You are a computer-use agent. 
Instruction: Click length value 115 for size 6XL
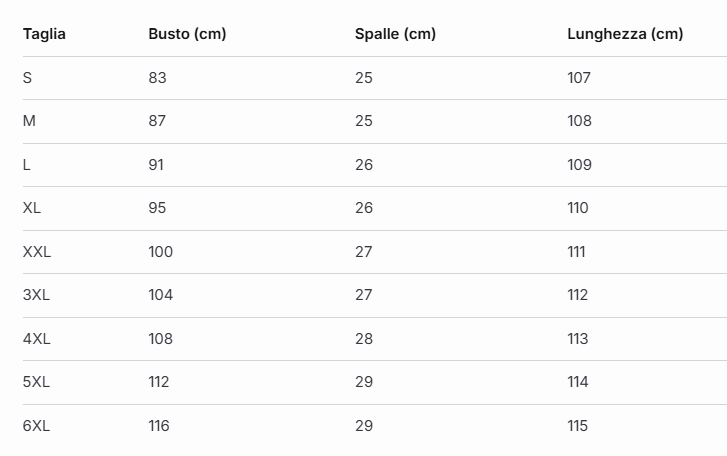[578, 426]
